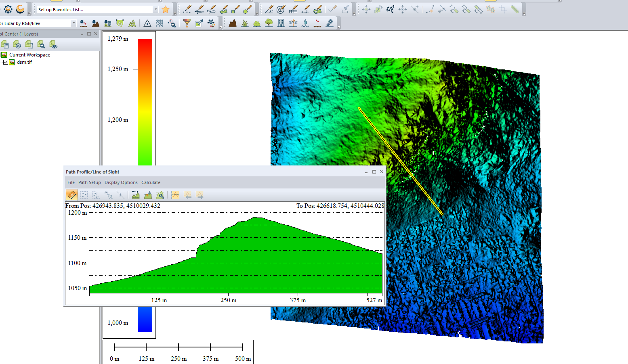
Task: Click the scissors Cut Line tool
Action: (x=442, y=9)
